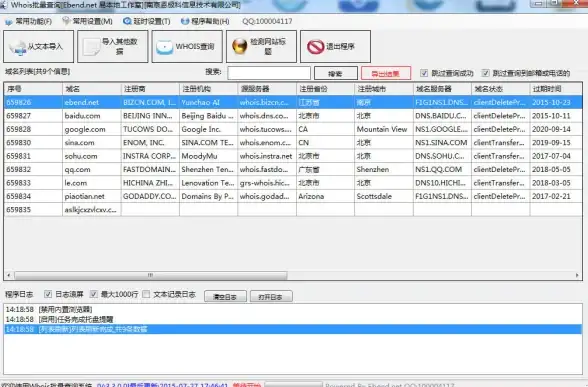Viewport: 588px width, 387px height.
Task: Select the piaotian.net domain cell
Action: click(x=92, y=196)
